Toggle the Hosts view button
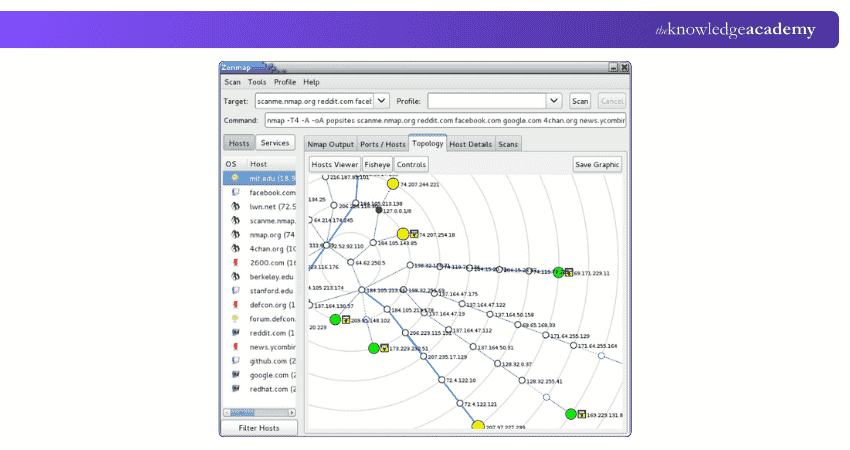 point(239,143)
